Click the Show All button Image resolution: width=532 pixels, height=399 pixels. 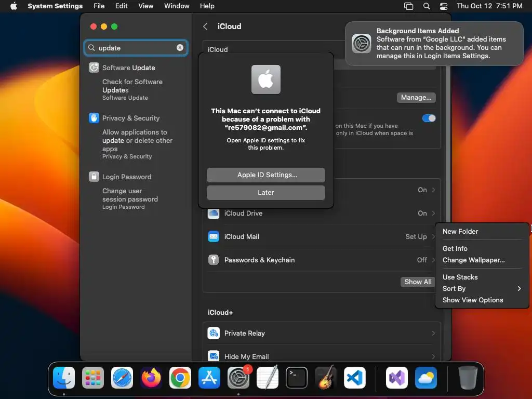click(418, 282)
